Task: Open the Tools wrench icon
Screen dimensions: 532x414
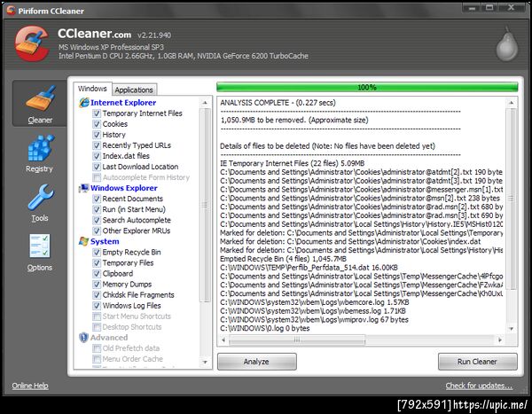Action: 41,198
